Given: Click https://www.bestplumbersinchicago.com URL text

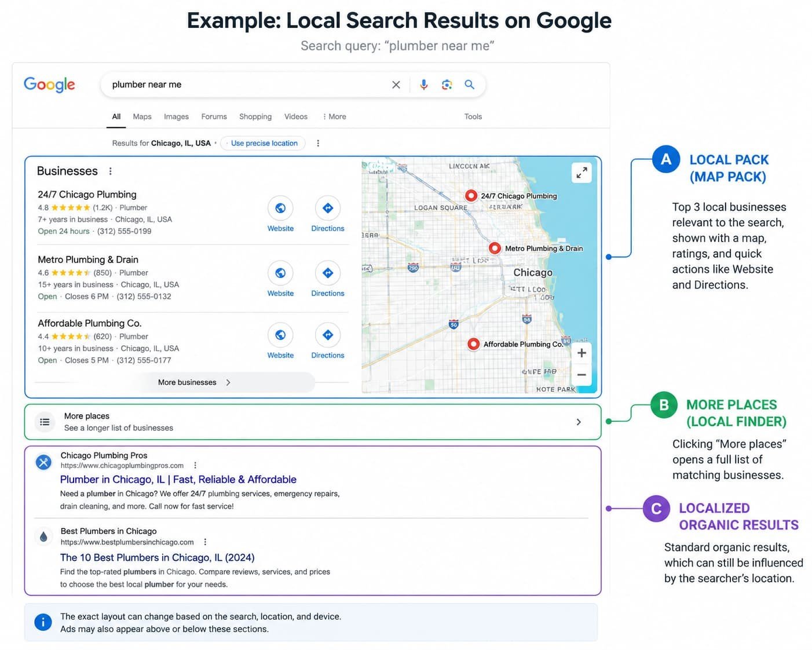Looking at the screenshot, I should point(127,542).
